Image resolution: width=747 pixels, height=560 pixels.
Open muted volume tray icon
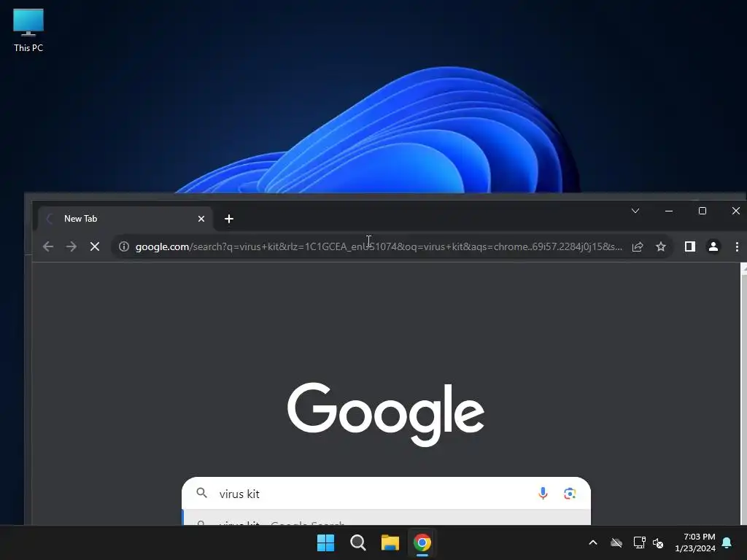pyautogui.click(x=658, y=542)
